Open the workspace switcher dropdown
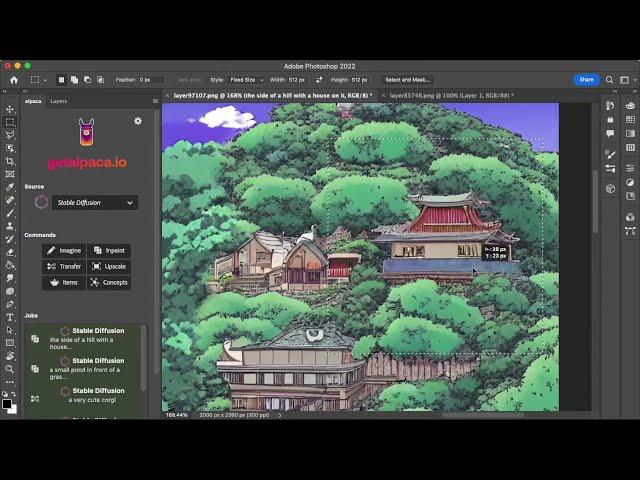This screenshot has width=640, height=480. click(x=627, y=80)
